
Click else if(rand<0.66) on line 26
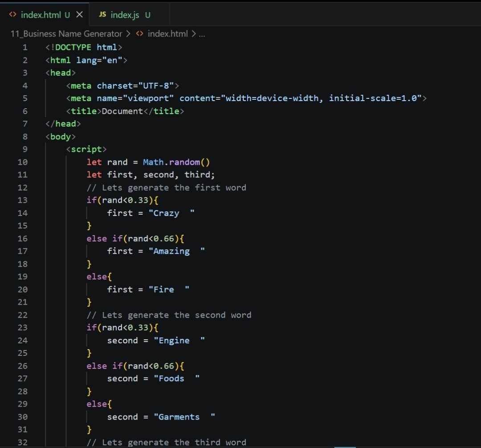pyautogui.click(x=135, y=366)
